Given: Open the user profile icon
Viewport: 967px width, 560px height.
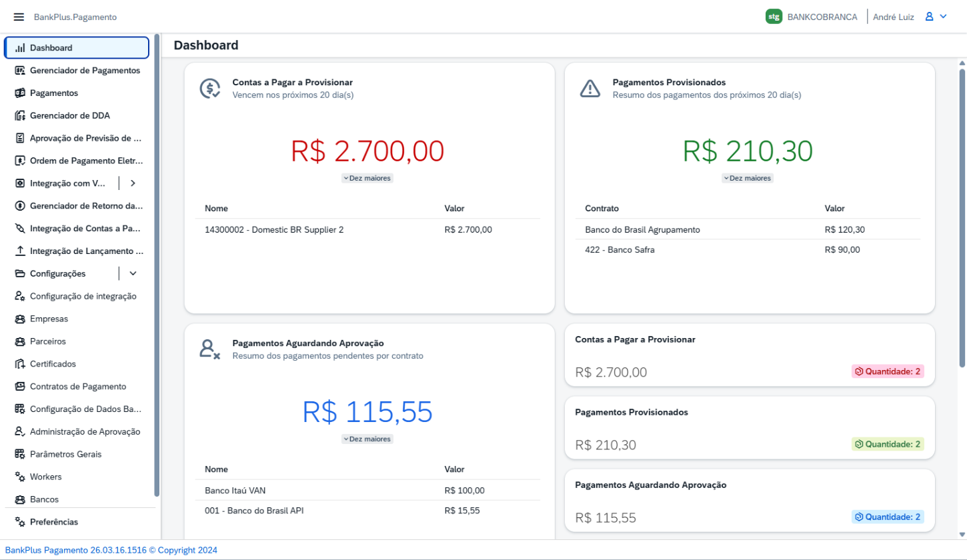Looking at the screenshot, I should click(x=929, y=17).
